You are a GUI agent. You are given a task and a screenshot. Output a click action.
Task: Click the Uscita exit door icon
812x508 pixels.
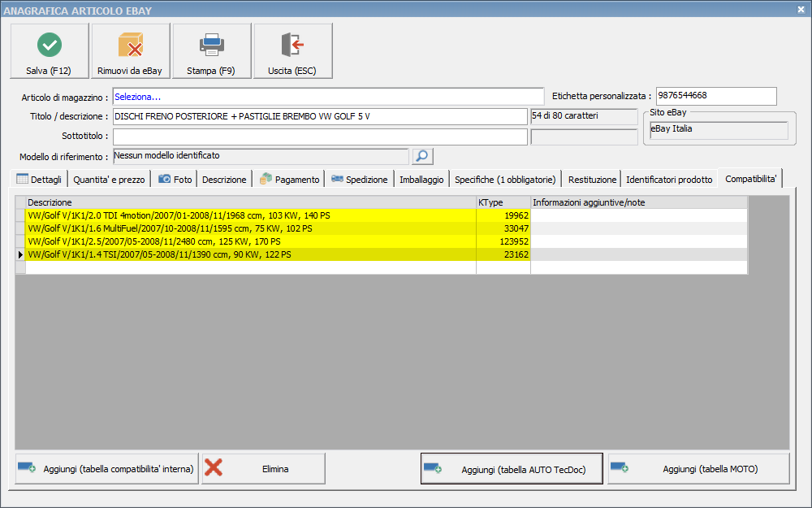292,45
